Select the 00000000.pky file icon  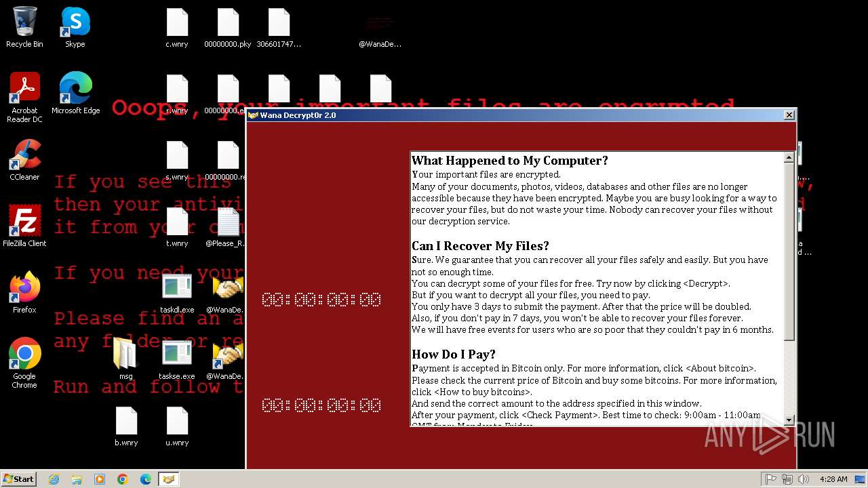click(228, 27)
